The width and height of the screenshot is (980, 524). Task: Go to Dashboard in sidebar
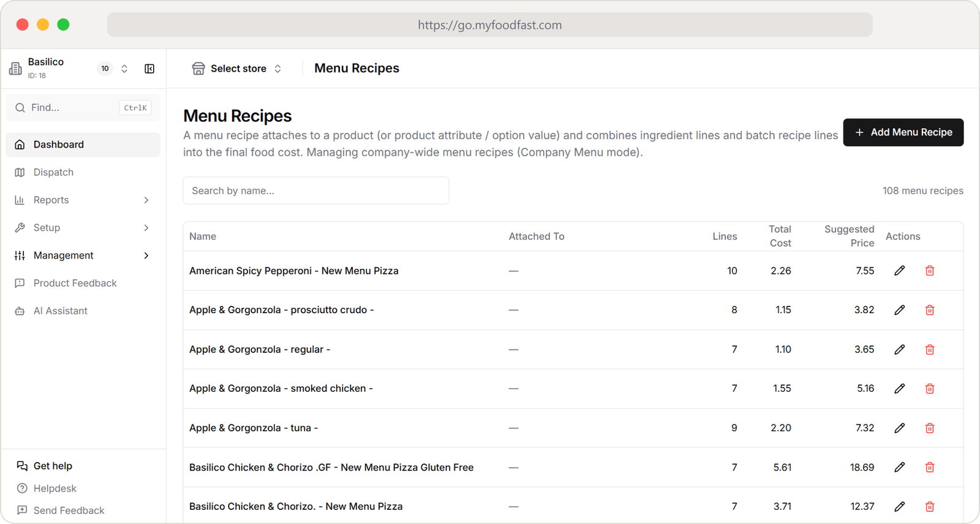[x=83, y=145]
